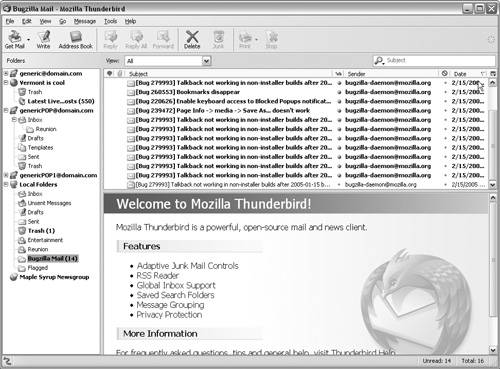Open the Message menu

(85, 21)
